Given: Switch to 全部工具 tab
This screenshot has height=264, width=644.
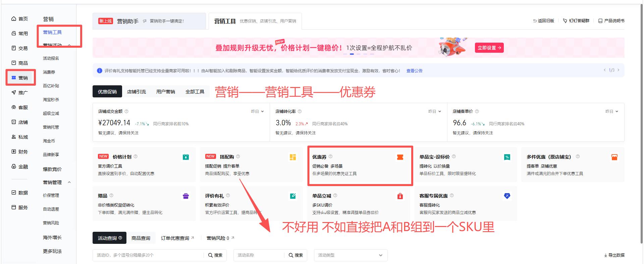Looking at the screenshot, I should tap(195, 92).
